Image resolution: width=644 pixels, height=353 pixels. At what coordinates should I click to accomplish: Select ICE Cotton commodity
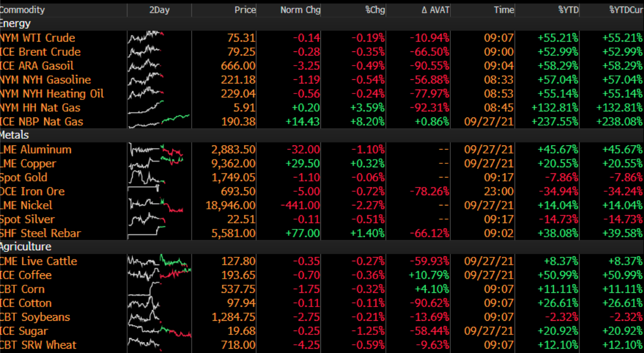[x=26, y=303]
